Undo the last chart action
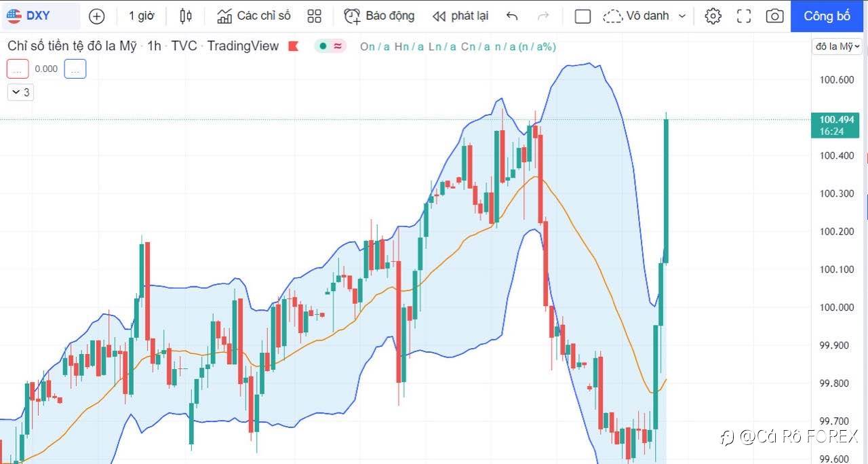This screenshot has height=464, width=868. pyautogui.click(x=512, y=16)
